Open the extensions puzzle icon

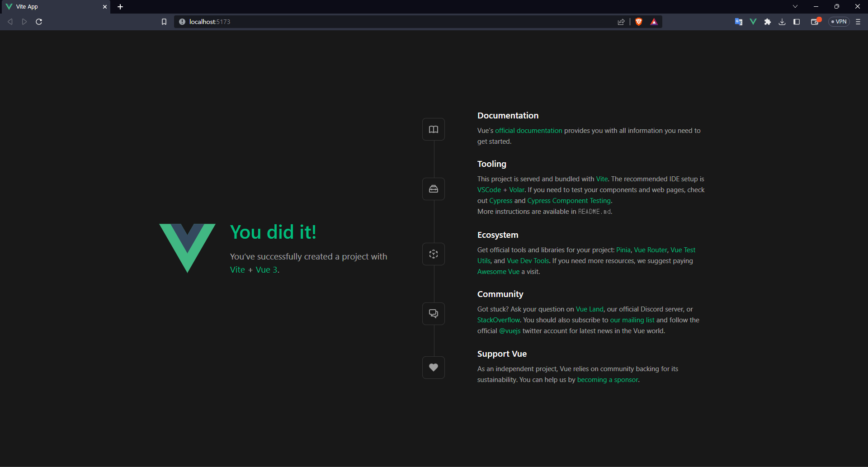pyautogui.click(x=768, y=22)
